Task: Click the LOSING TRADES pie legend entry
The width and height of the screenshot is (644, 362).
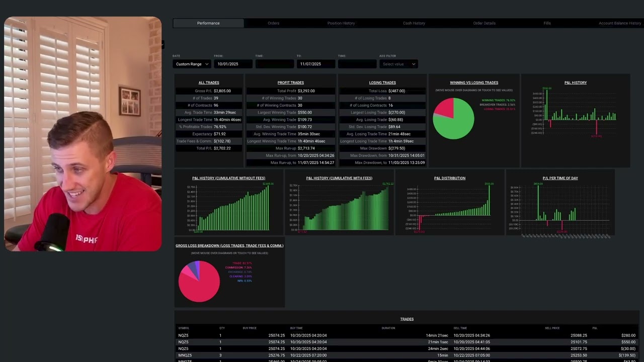Action: pyautogui.click(x=500, y=109)
